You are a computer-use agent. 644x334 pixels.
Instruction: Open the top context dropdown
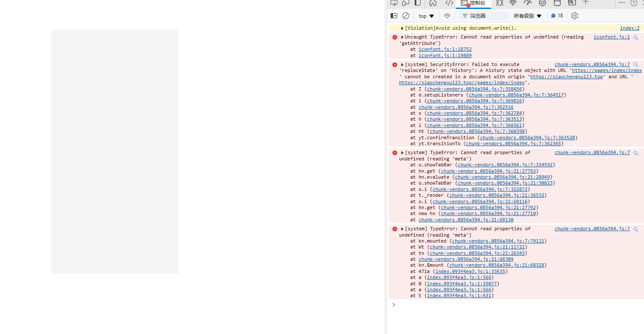pos(427,16)
